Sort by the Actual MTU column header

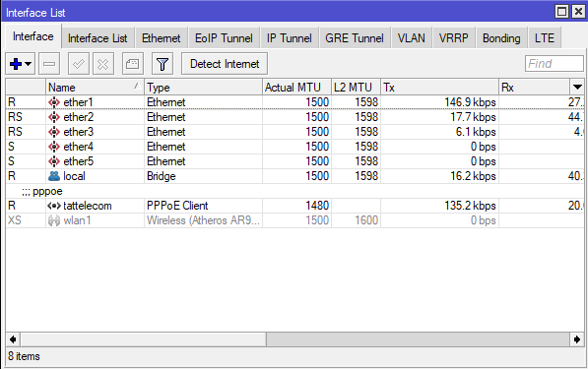(x=296, y=88)
